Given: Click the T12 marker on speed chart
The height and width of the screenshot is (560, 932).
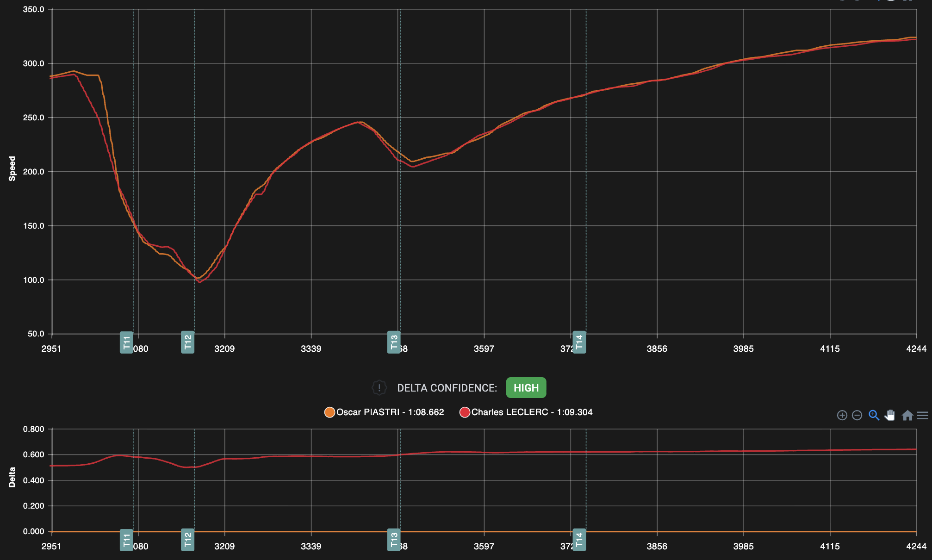Looking at the screenshot, I should [187, 342].
